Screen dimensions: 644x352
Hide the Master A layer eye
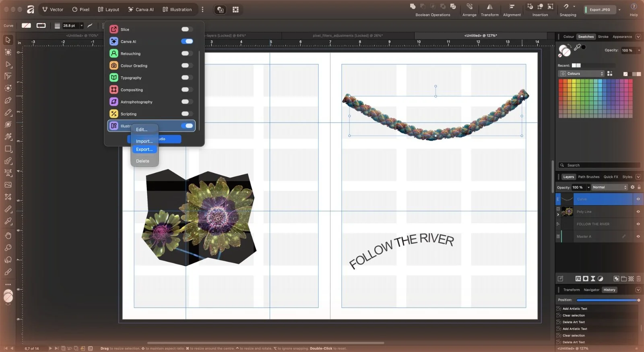pos(638,237)
